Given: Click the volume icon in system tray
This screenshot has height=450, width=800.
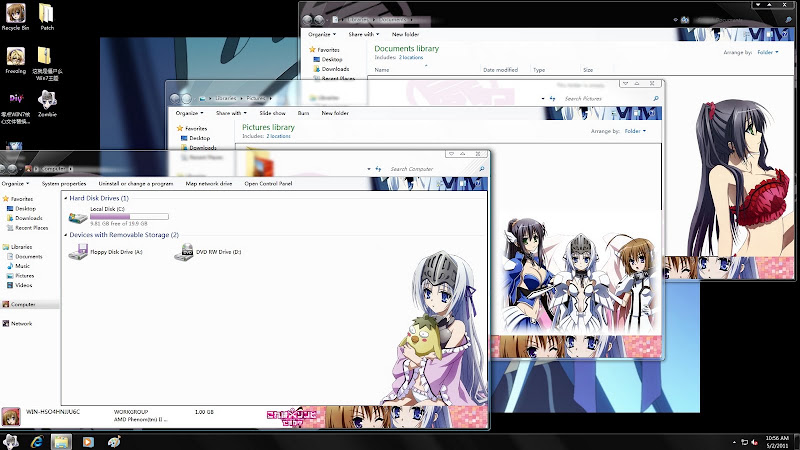Looking at the screenshot, I should [754, 442].
